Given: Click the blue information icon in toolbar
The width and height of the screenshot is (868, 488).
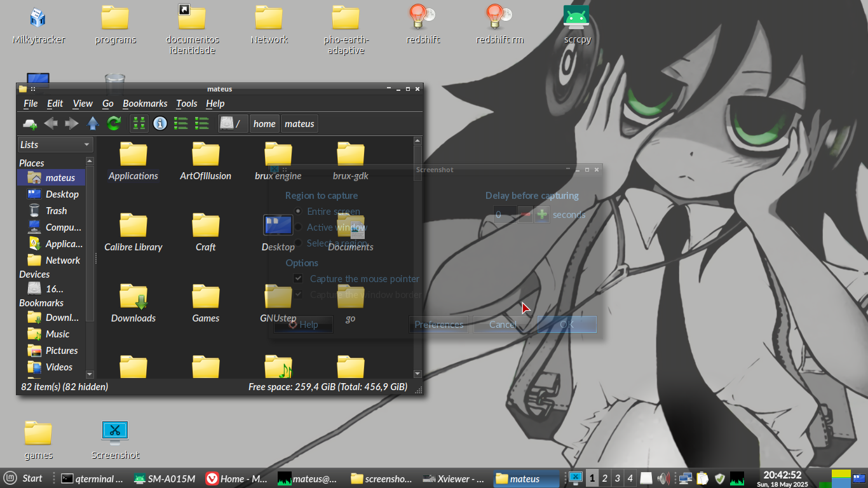Looking at the screenshot, I should point(160,123).
